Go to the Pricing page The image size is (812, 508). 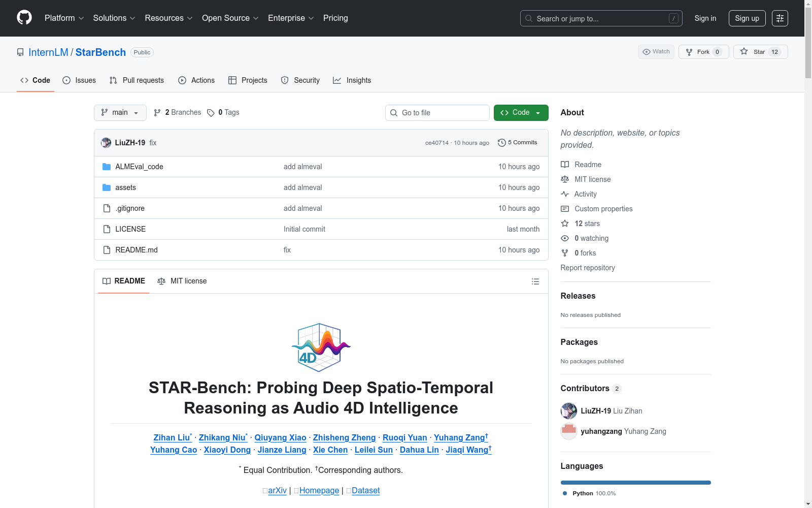(x=335, y=18)
